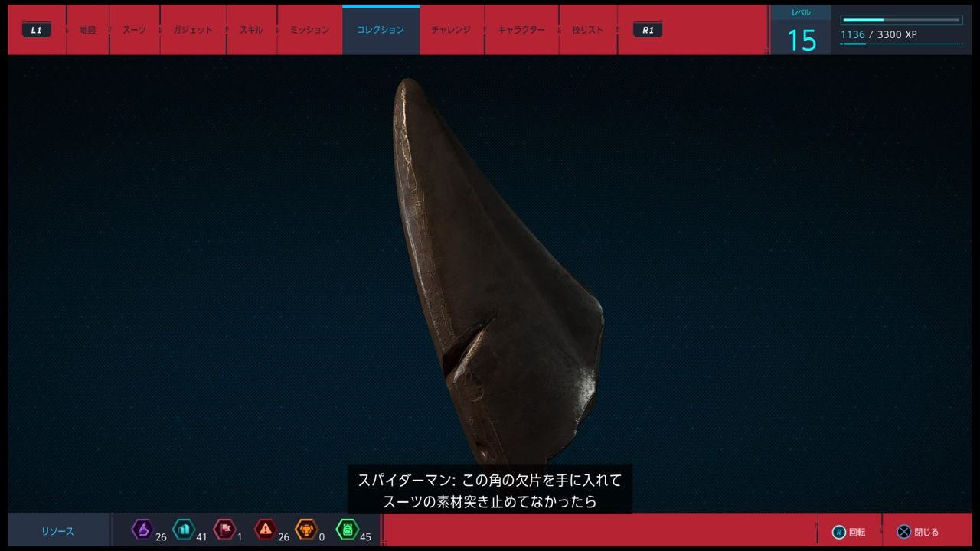Open the 地図 tab
The height and width of the screenshot is (551, 980).
click(x=88, y=30)
